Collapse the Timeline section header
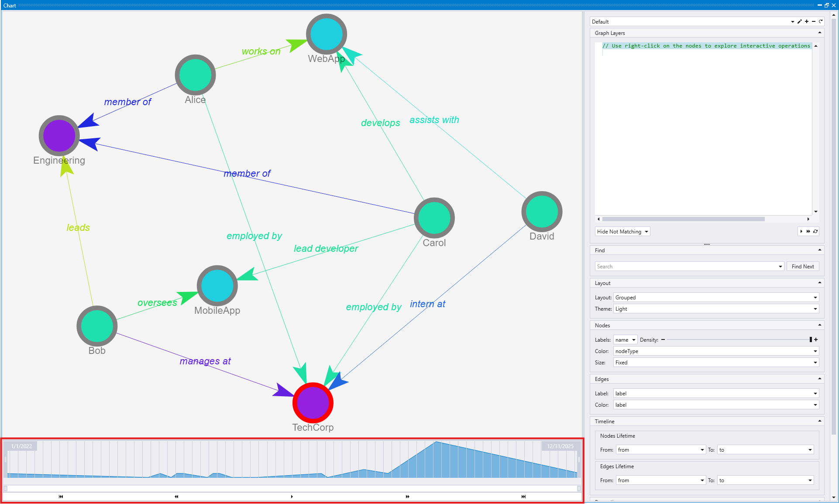The image size is (839, 504). (819, 421)
